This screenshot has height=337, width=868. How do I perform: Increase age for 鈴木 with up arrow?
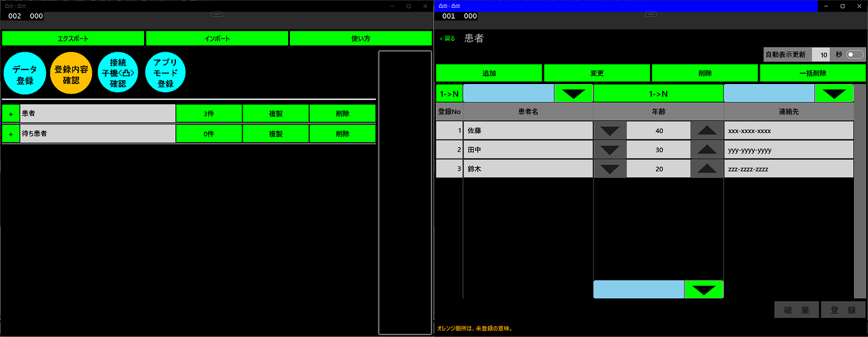pos(707,169)
